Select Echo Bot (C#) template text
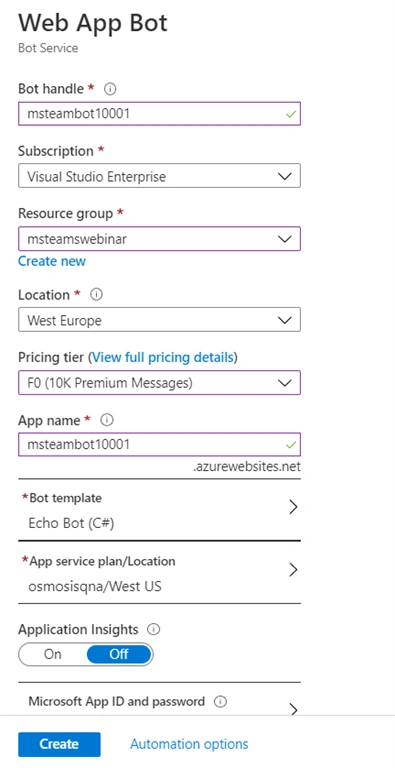This screenshot has width=395, height=768. 72,523
